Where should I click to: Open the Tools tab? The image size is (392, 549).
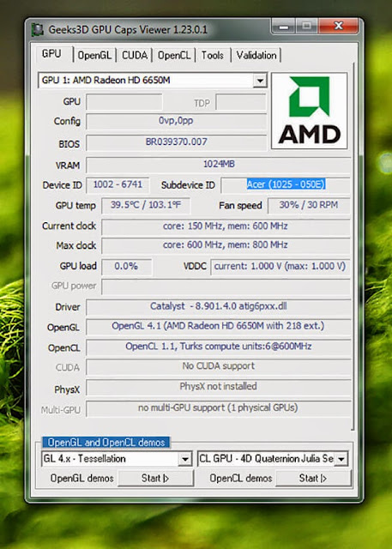[x=212, y=55]
